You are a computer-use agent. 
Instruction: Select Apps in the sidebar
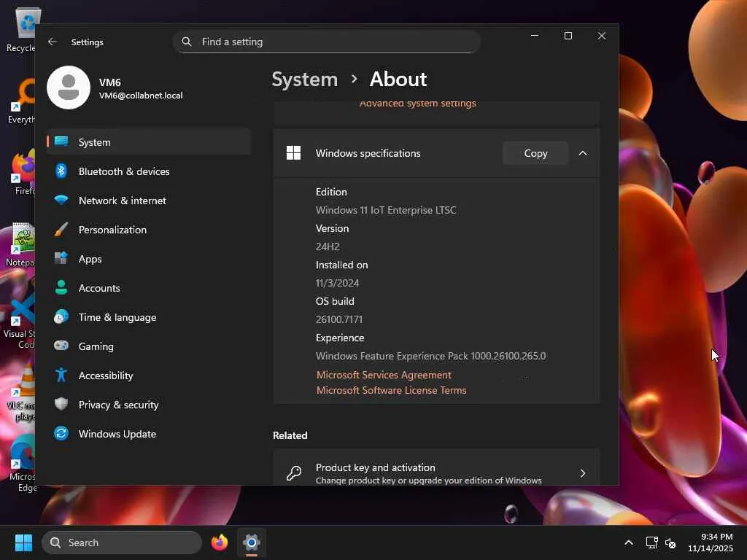149,259
